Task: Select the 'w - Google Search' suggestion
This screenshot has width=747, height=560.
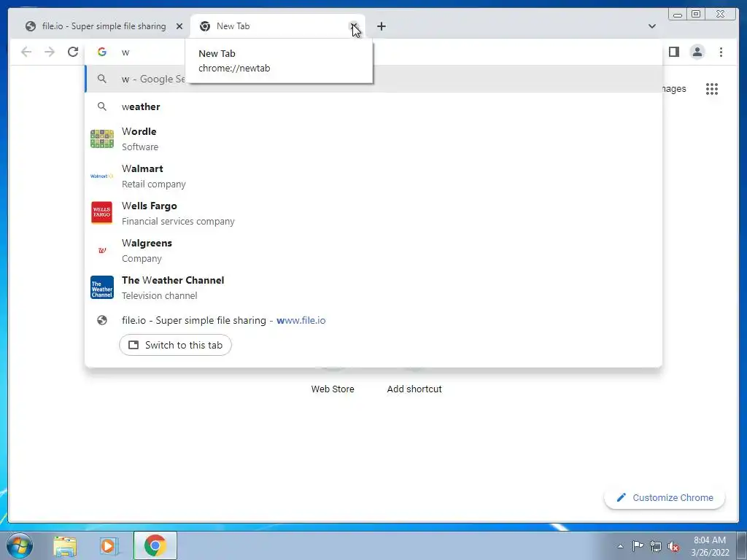Action: point(373,79)
